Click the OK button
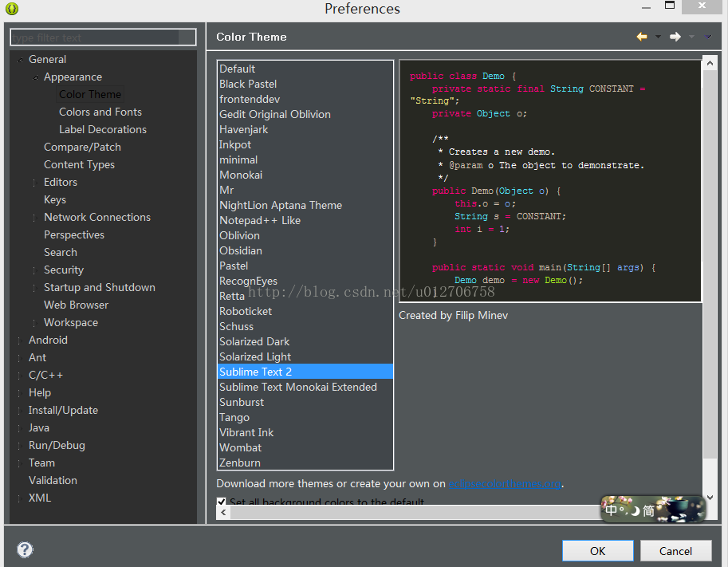728x567 pixels. [597, 551]
